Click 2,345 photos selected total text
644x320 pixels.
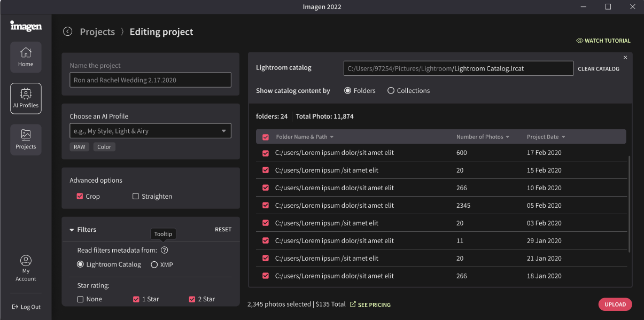pyautogui.click(x=297, y=305)
